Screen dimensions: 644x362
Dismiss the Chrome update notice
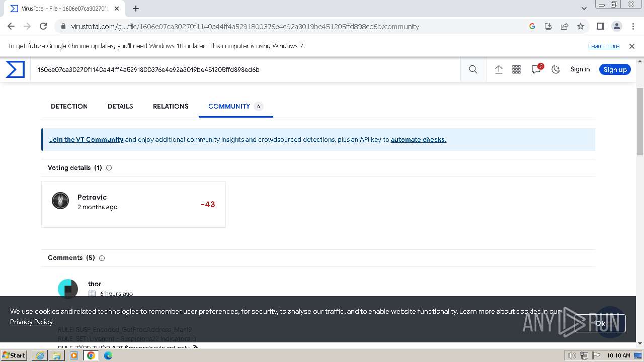click(x=632, y=46)
